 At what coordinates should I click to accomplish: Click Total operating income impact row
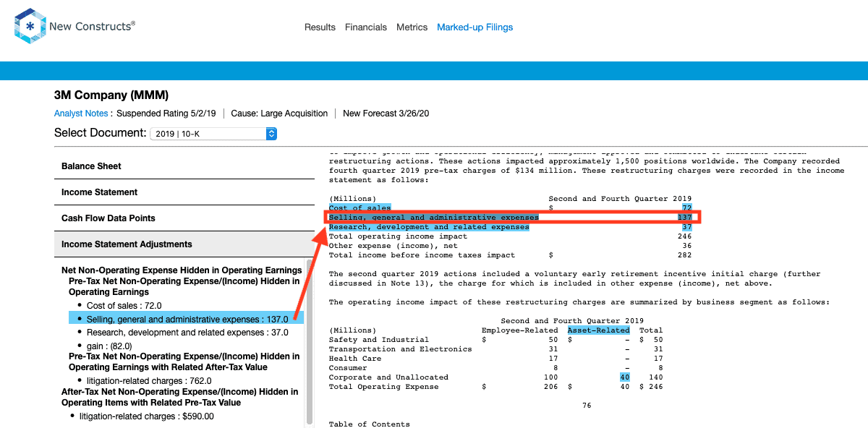pos(511,236)
